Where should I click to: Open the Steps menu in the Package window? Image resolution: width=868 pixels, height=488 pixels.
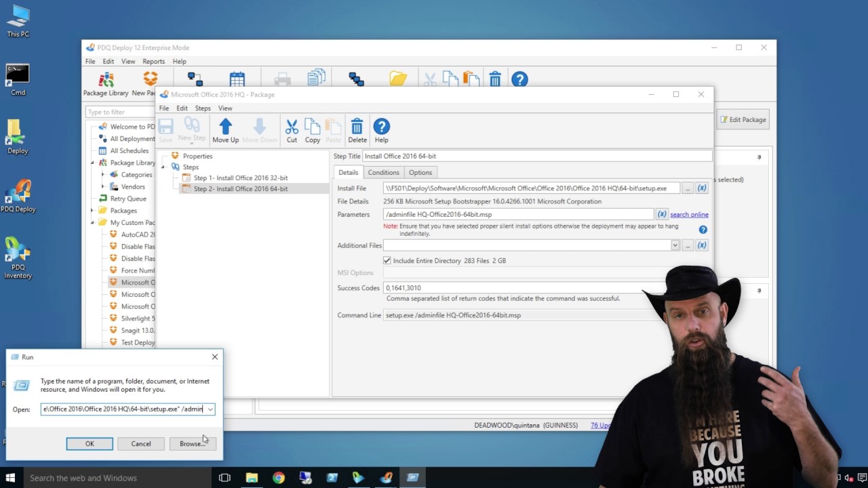[x=203, y=108]
